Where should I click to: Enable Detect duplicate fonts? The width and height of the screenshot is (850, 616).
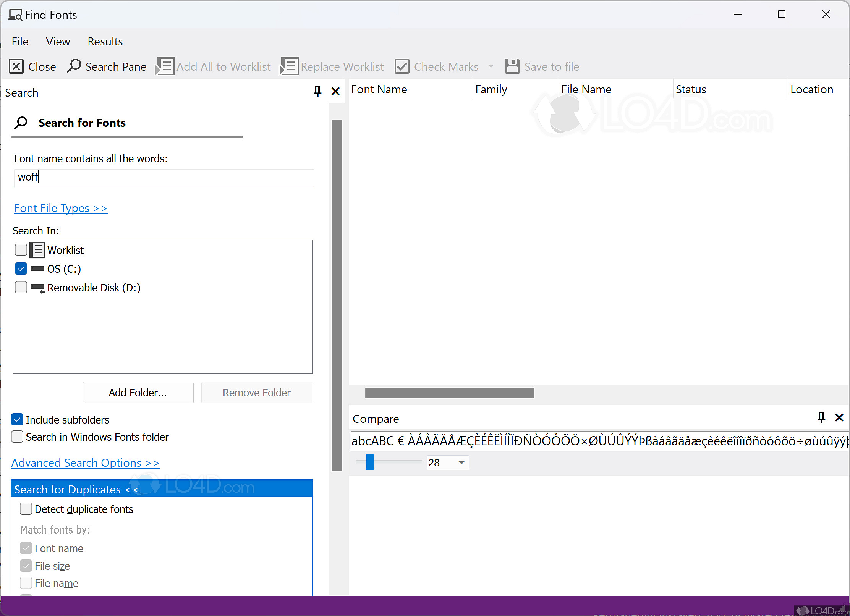point(26,509)
